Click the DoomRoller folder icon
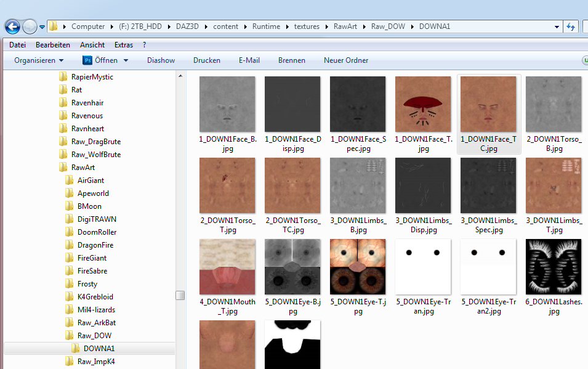Viewport: 588px width, 369px height. pyautogui.click(x=70, y=232)
